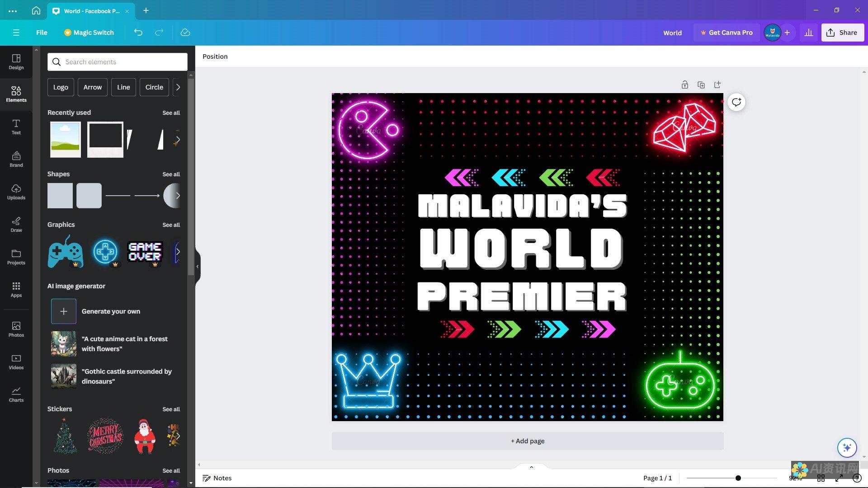Image resolution: width=868 pixels, height=488 pixels.
Task: Search elements input field
Action: pyautogui.click(x=118, y=61)
